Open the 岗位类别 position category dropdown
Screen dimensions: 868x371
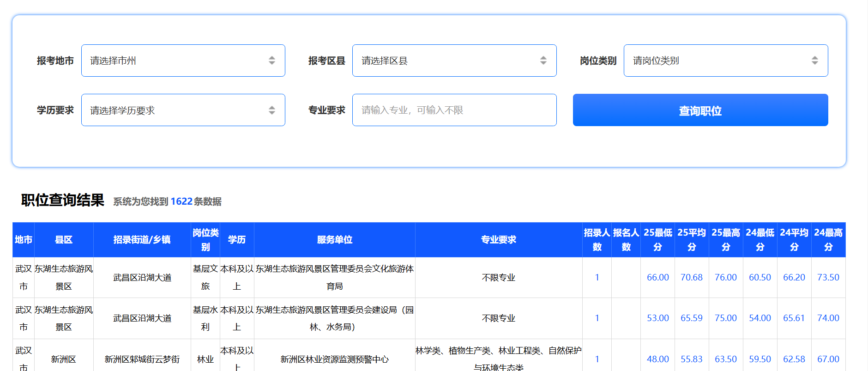tap(725, 61)
